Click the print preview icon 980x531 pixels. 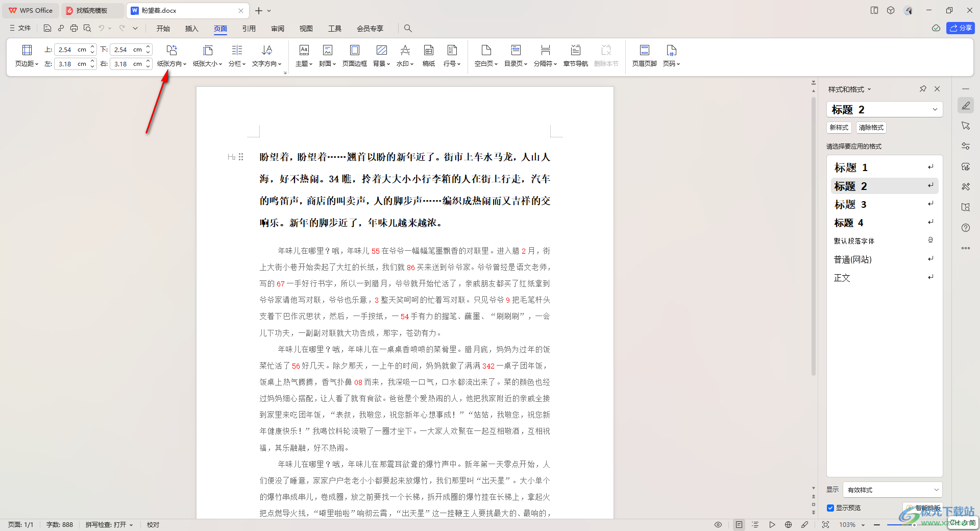tap(87, 28)
